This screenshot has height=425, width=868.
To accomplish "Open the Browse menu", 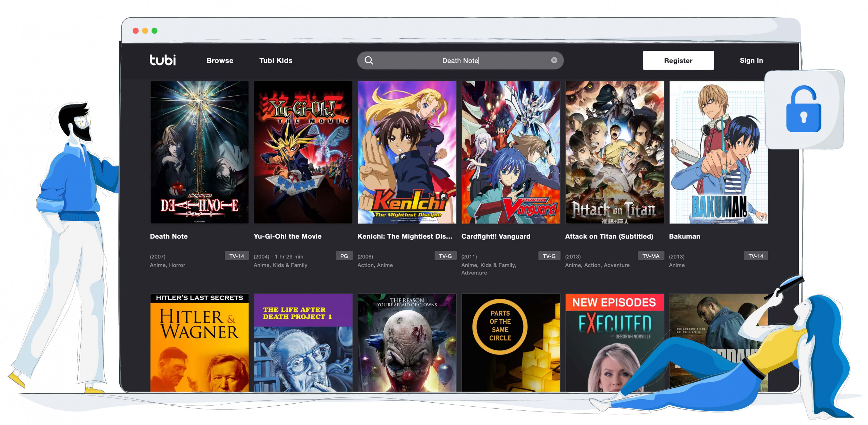I will coord(219,60).
